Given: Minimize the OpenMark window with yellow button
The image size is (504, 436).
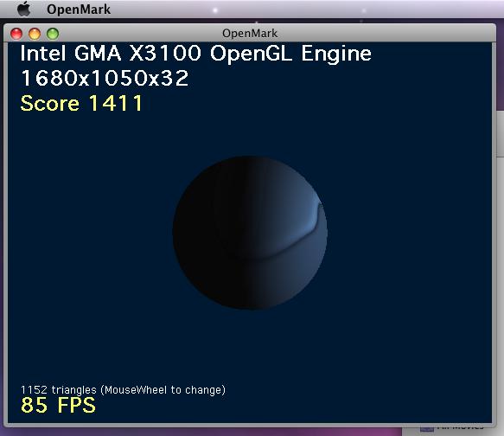Looking at the screenshot, I should 35,34.
